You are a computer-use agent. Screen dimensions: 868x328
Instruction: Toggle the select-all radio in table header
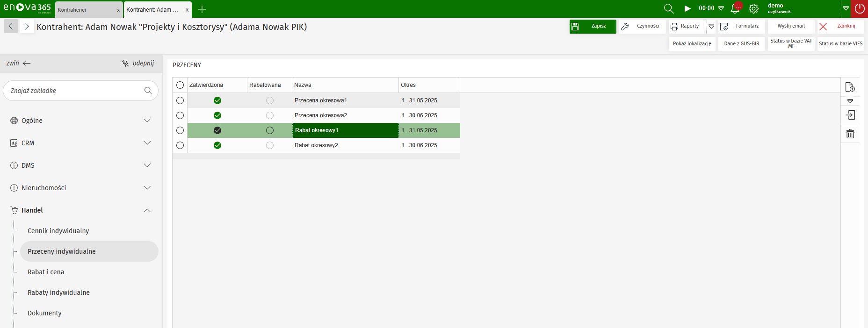[x=180, y=85]
